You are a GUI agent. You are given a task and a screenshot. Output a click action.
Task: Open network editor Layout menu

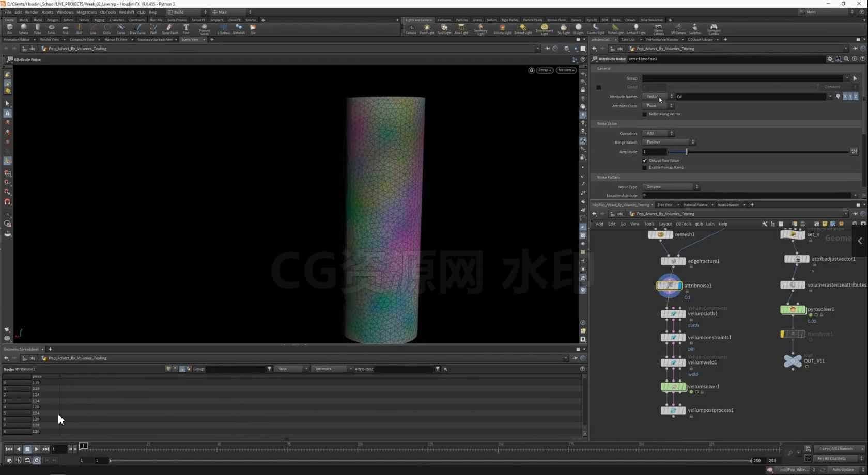click(x=665, y=224)
